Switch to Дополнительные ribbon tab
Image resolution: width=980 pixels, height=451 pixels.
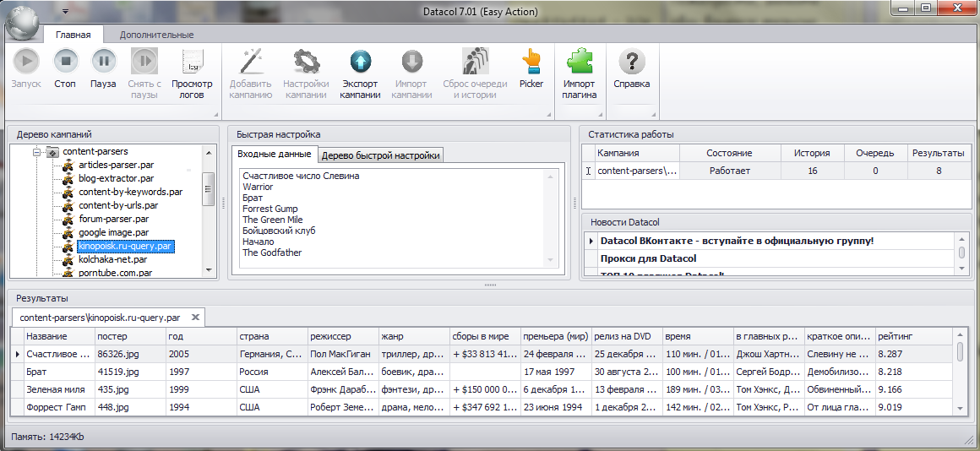(x=157, y=35)
